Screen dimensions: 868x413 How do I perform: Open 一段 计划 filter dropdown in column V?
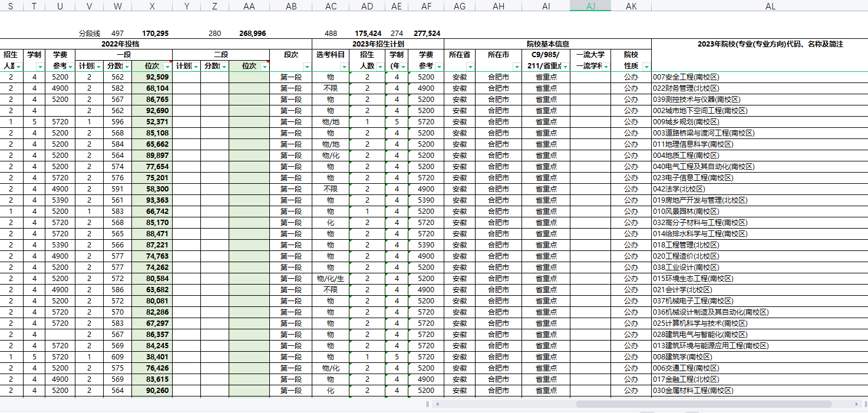pos(98,67)
